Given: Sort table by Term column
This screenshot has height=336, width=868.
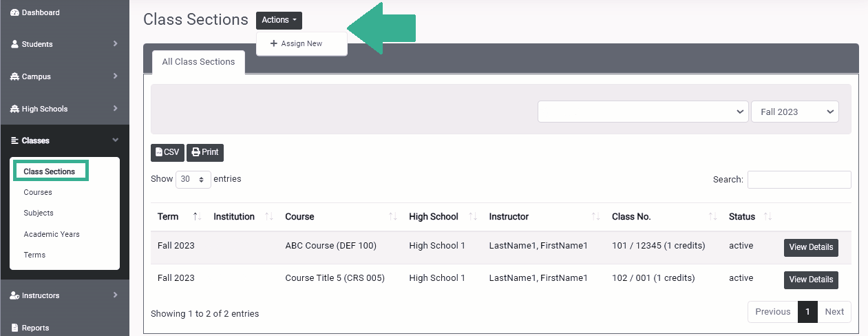Looking at the screenshot, I should [178, 216].
